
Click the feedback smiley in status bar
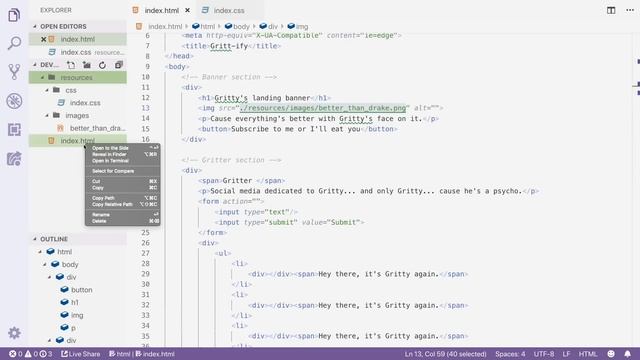click(611, 354)
